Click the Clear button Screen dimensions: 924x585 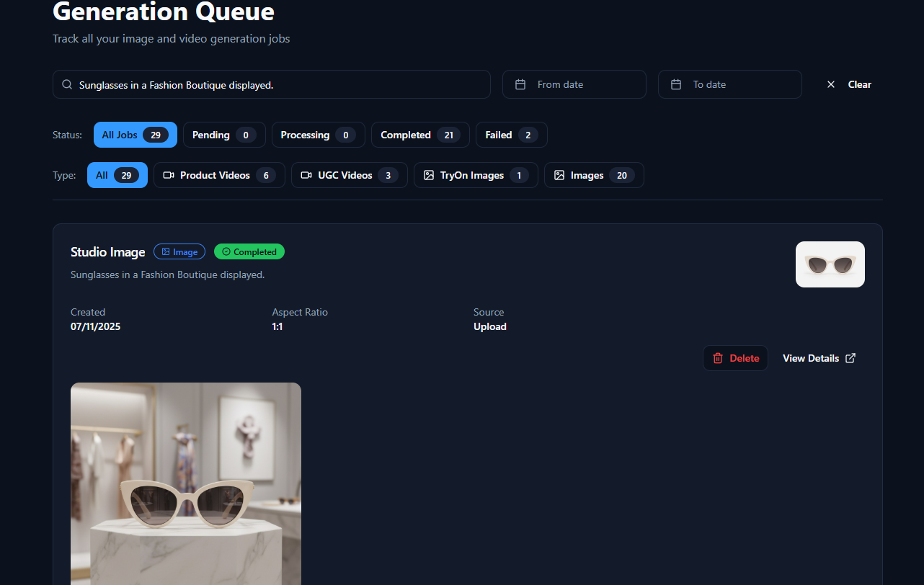859,84
